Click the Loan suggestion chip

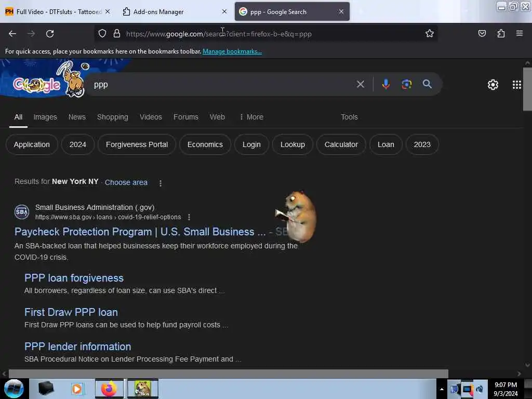click(386, 144)
